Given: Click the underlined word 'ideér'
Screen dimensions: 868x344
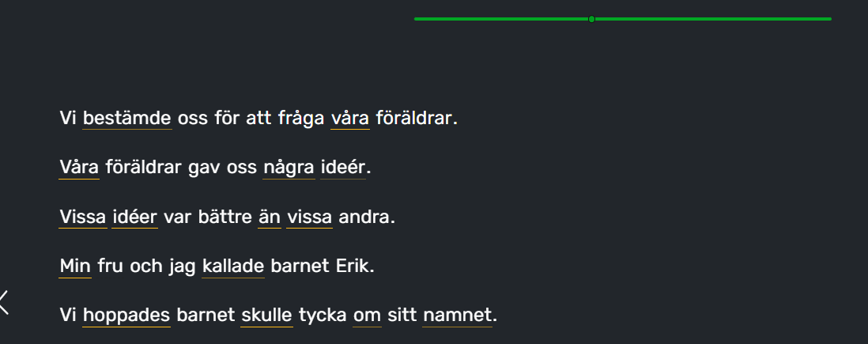Looking at the screenshot, I should [342, 168].
